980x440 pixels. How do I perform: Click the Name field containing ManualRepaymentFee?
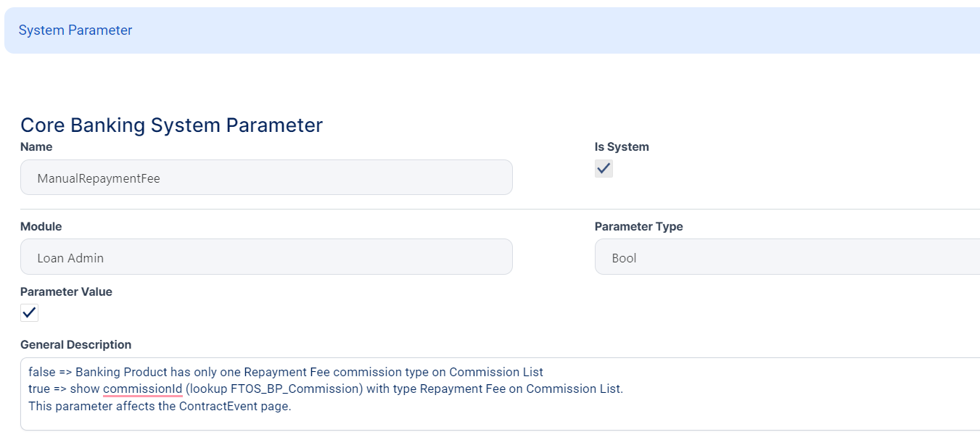pos(266,178)
